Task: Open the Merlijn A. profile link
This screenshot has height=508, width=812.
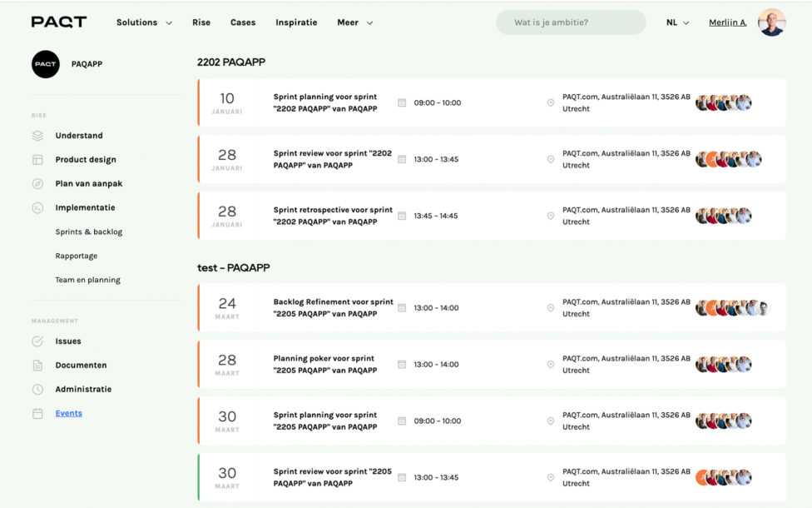Action: point(728,22)
